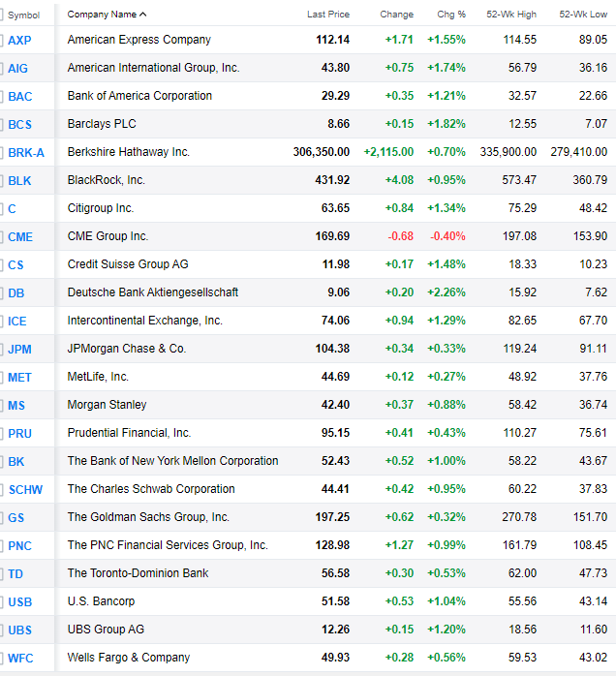
Task: Select Berkshire Hathaway Inc. company name
Action: pyautogui.click(x=129, y=152)
